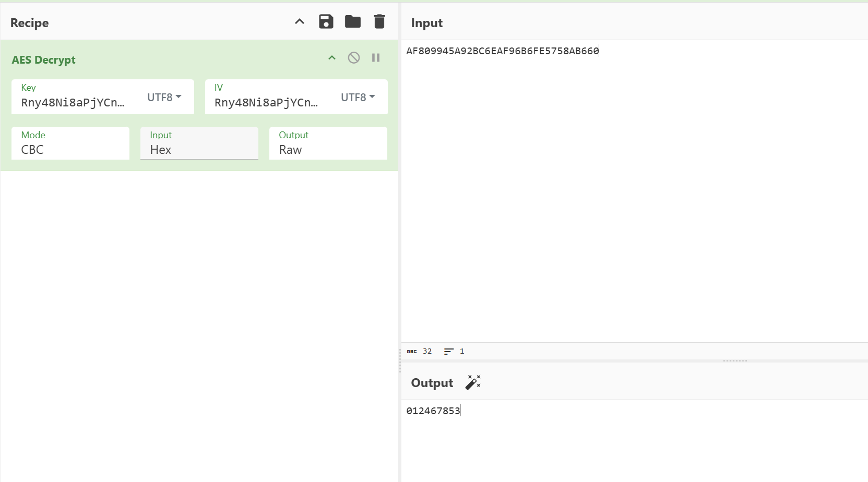Collapse the AES Decrypt operation arguments
This screenshot has height=482, width=868.
(332, 58)
